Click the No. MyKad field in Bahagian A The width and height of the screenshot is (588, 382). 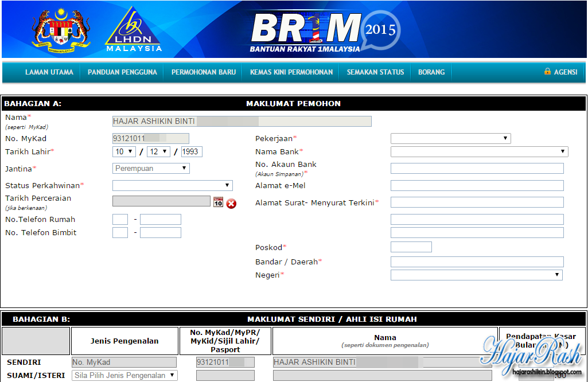click(x=151, y=138)
